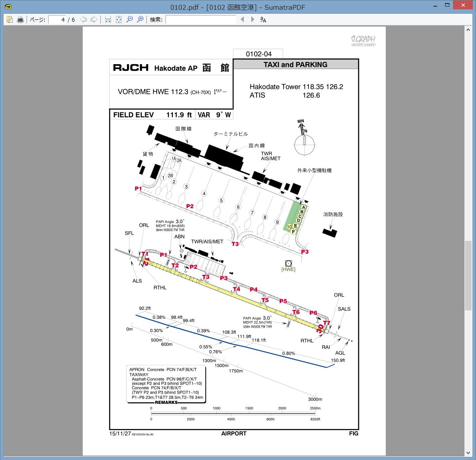Click the Print icon in toolbar
The width and height of the screenshot is (476, 460).
point(20,19)
